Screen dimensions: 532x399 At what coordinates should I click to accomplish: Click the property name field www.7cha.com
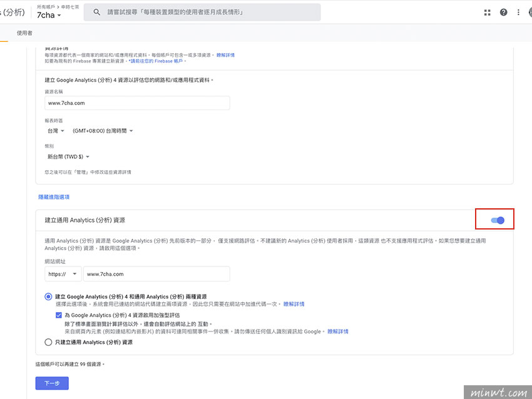[x=137, y=103]
